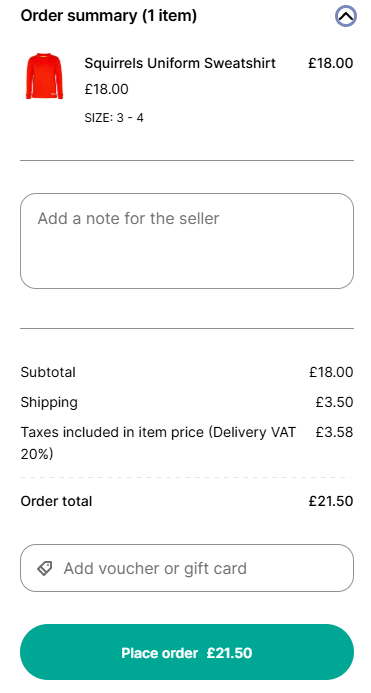The image size is (371, 693).
Task: Select the SIZE: 3 - 4 text
Action: click(x=114, y=118)
